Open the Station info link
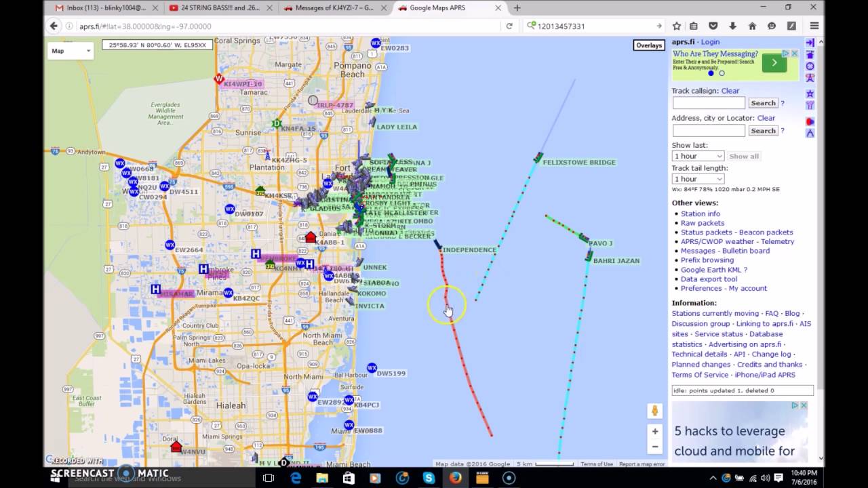 coord(701,213)
